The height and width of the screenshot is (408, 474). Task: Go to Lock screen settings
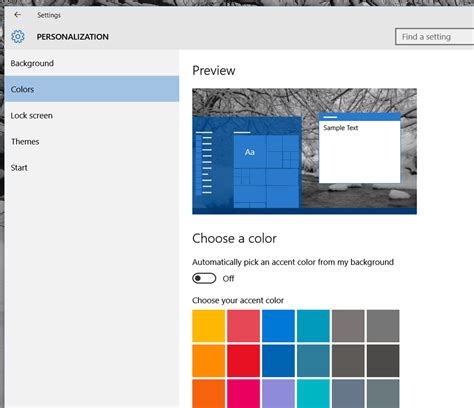92,115
